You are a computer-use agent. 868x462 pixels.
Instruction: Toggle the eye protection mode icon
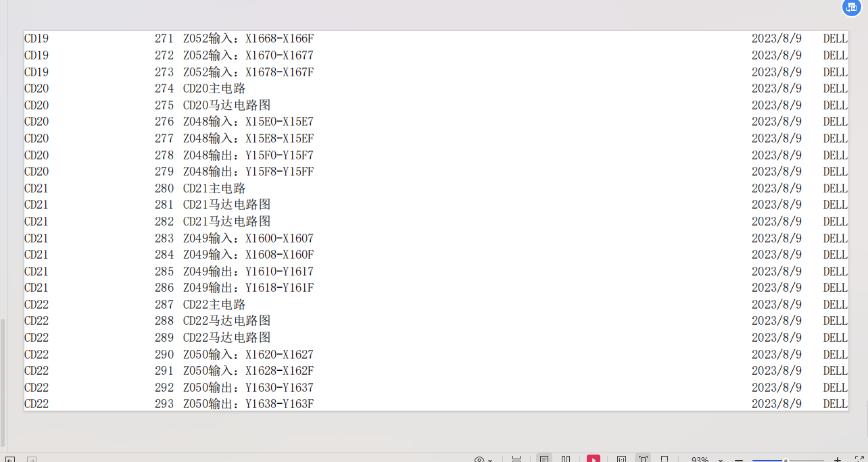479,459
